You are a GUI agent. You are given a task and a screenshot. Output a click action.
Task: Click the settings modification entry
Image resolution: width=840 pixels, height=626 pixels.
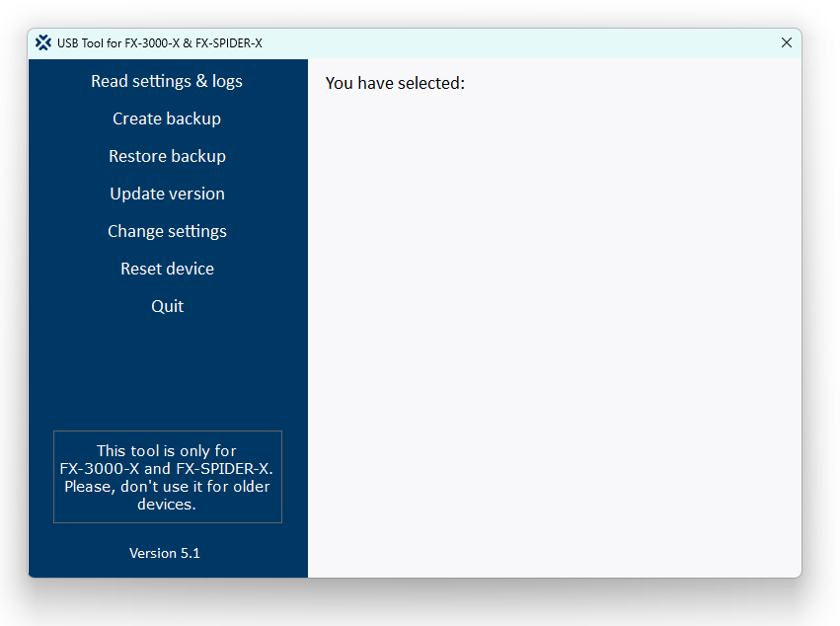166,231
